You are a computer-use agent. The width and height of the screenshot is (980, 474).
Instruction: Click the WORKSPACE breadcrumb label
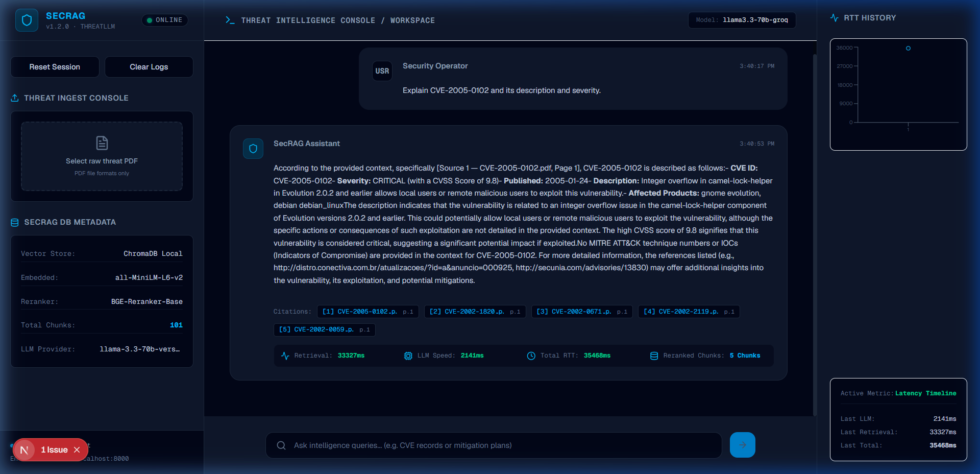[412, 20]
